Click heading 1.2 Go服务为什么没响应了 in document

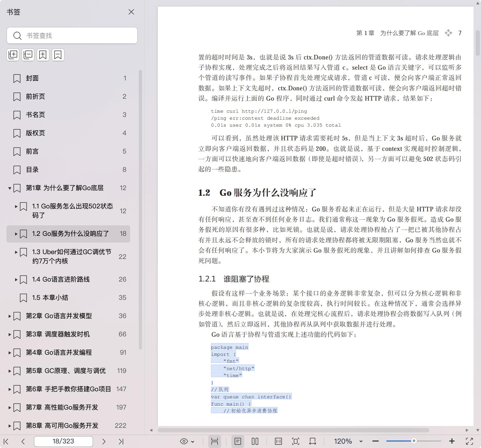(257, 193)
